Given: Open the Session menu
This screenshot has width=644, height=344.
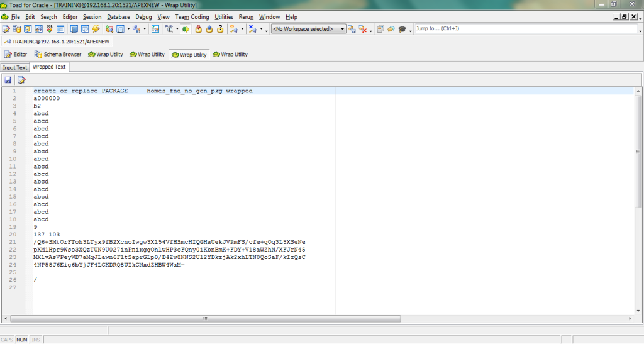Looking at the screenshot, I should pyautogui.click(x=92, y=17).
